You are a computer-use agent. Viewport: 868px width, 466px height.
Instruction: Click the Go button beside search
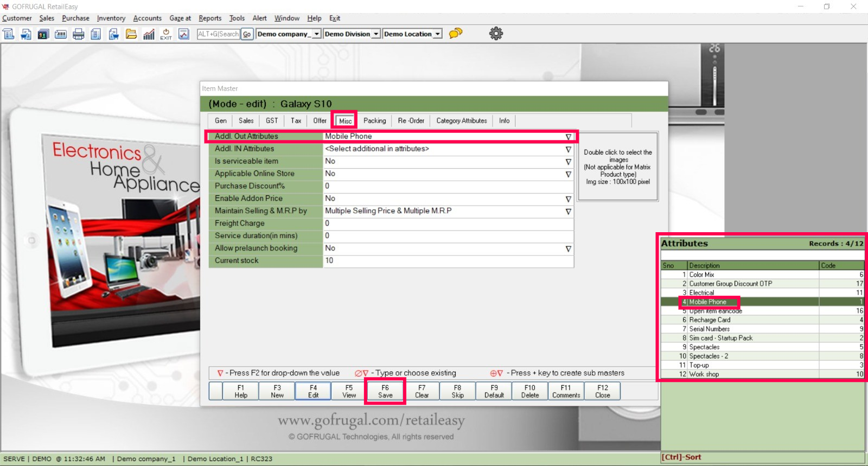[x=247, y=34]
